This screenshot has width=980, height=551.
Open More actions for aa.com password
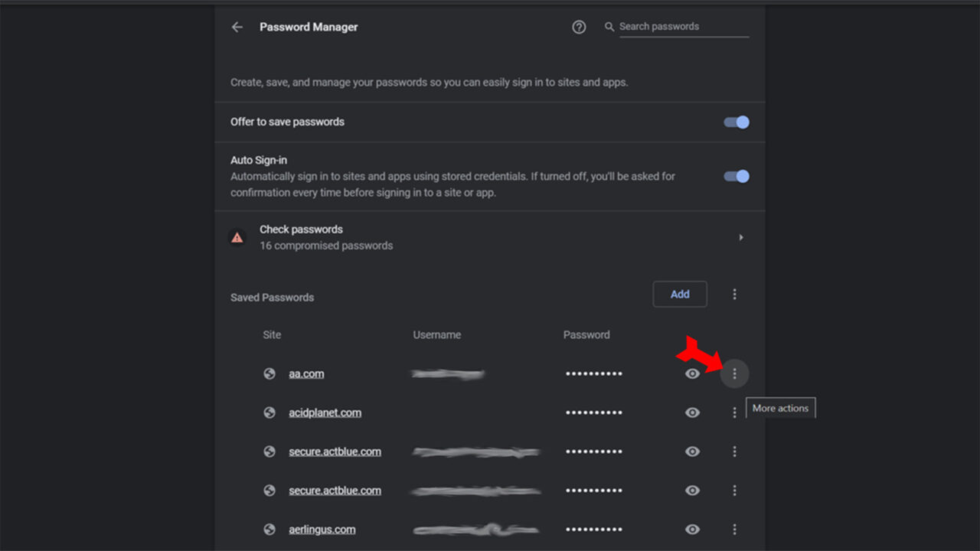[734, 373]
